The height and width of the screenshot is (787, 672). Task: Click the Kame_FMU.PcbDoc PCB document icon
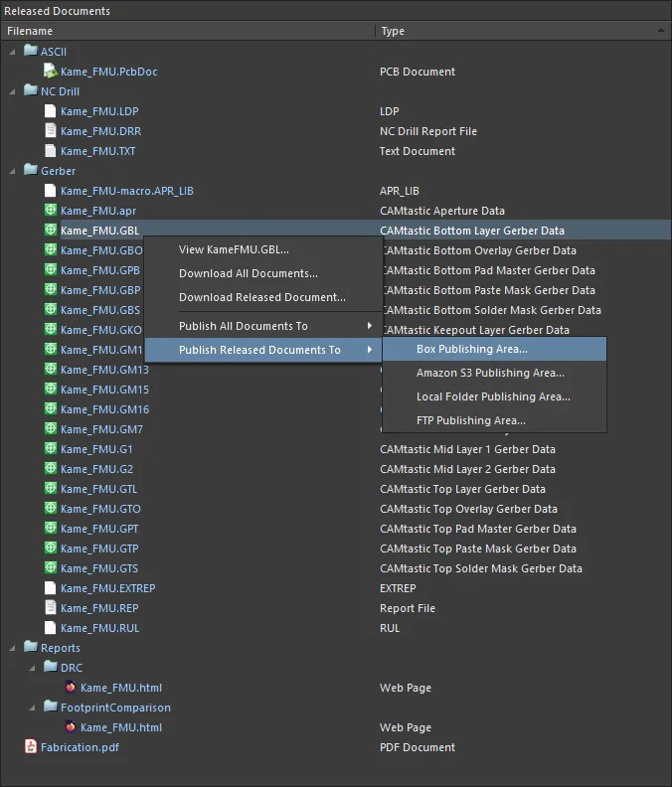tap(50, 72)
